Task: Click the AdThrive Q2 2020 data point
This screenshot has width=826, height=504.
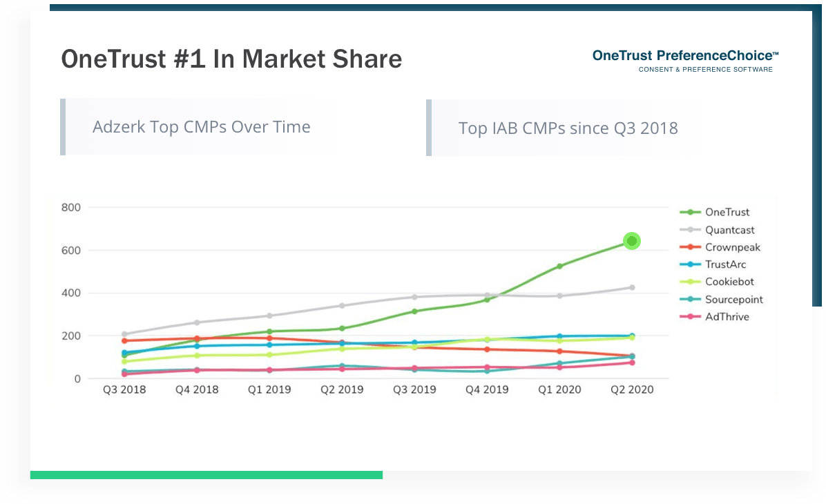Action: 632,363
